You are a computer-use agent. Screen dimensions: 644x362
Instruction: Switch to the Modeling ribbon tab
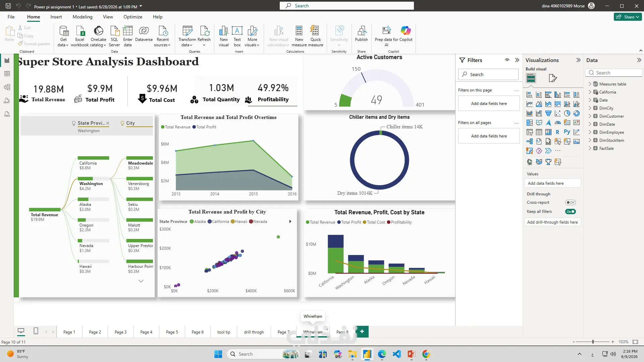[83, 17]
